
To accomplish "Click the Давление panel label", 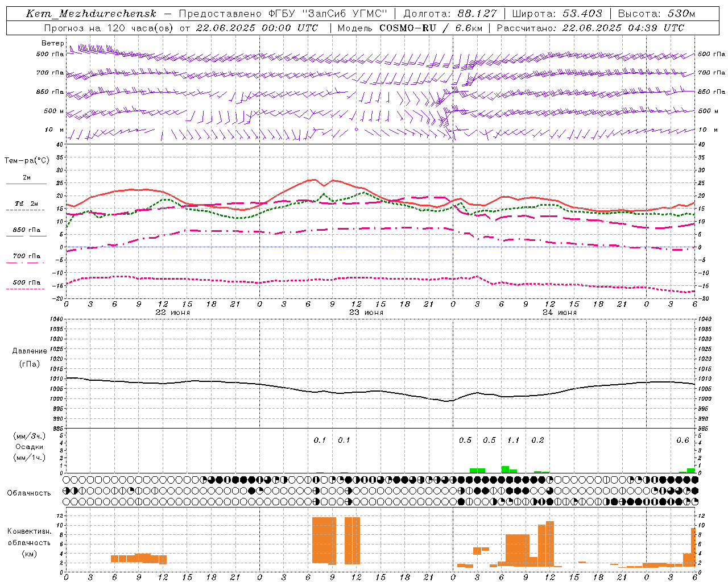I will [30, 351].
